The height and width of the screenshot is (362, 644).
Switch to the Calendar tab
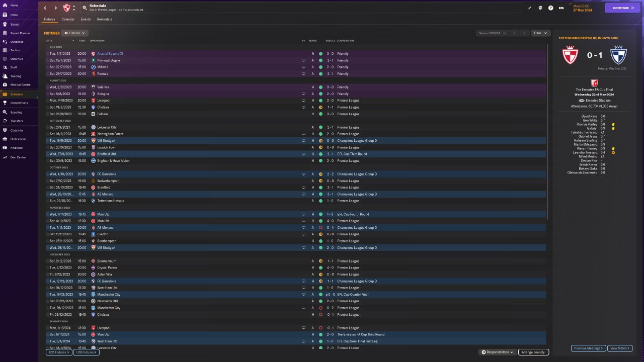68,19
